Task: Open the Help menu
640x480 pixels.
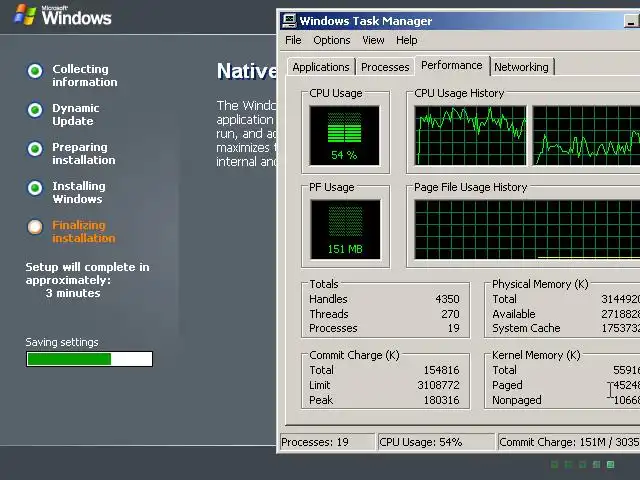Action: point(407,40)
